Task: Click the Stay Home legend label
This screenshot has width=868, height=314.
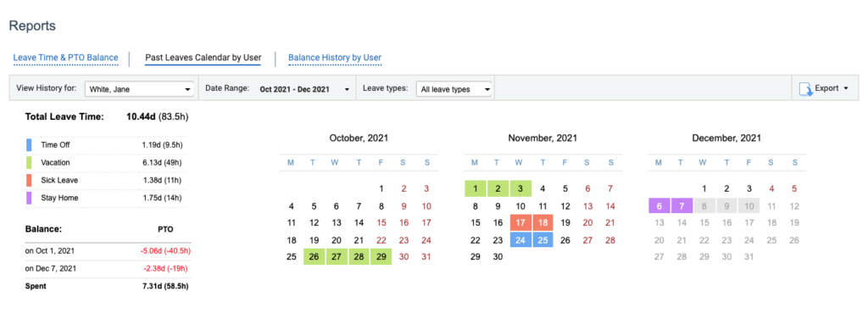Action: click(59, 198)
